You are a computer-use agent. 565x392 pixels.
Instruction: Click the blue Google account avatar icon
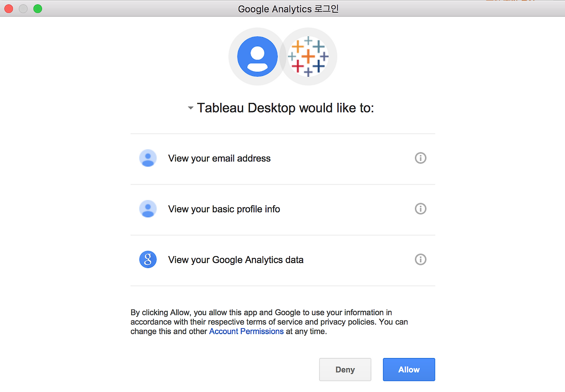257,57
